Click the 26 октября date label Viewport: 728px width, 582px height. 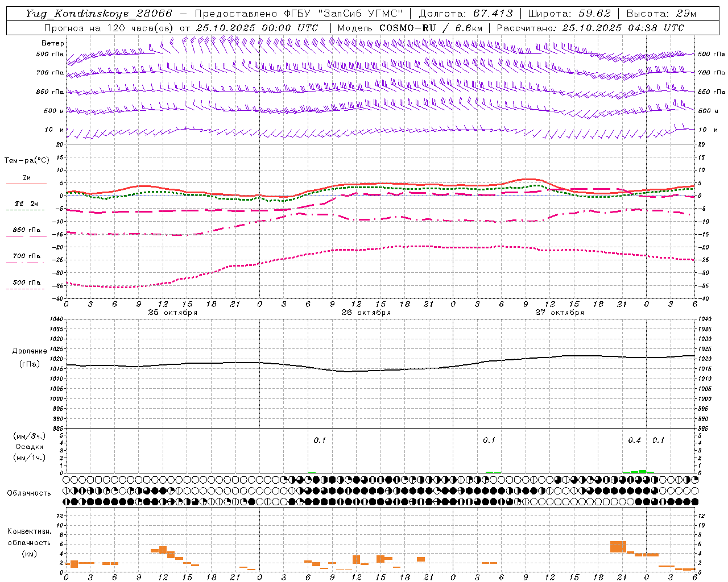click(x=366, y=313)
